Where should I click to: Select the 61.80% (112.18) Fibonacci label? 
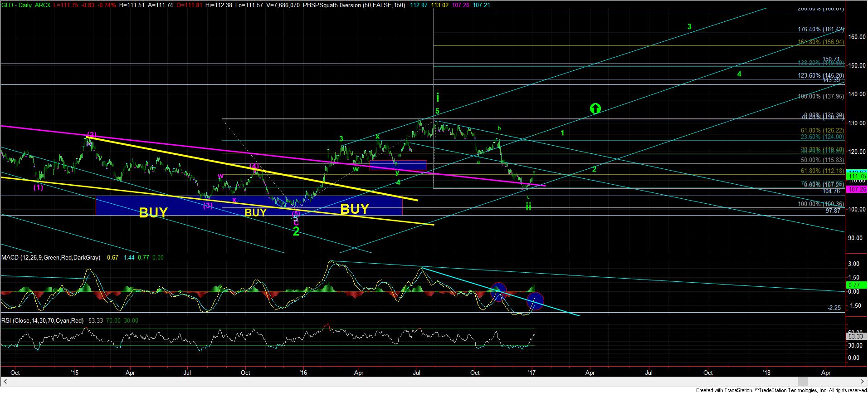(x=823, y=171)
